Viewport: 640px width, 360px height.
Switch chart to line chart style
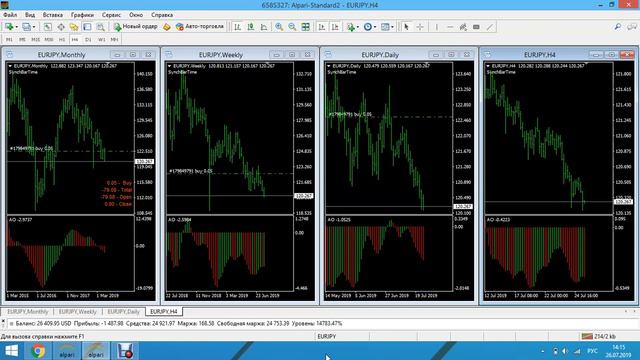coord(264,27)
